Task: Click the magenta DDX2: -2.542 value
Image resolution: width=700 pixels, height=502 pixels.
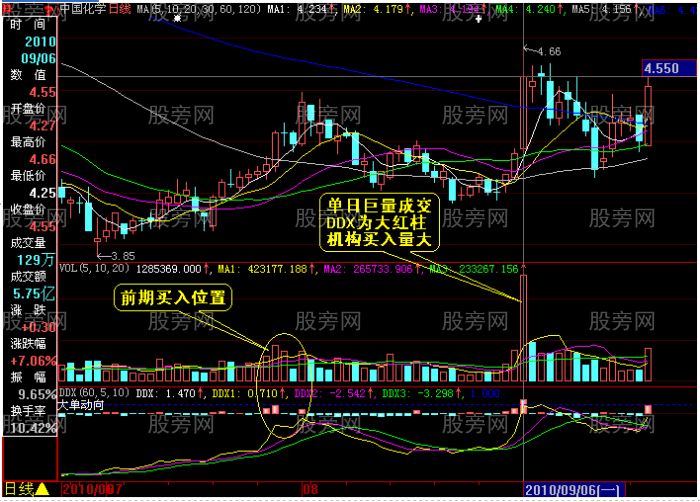Action: point(332,393)
